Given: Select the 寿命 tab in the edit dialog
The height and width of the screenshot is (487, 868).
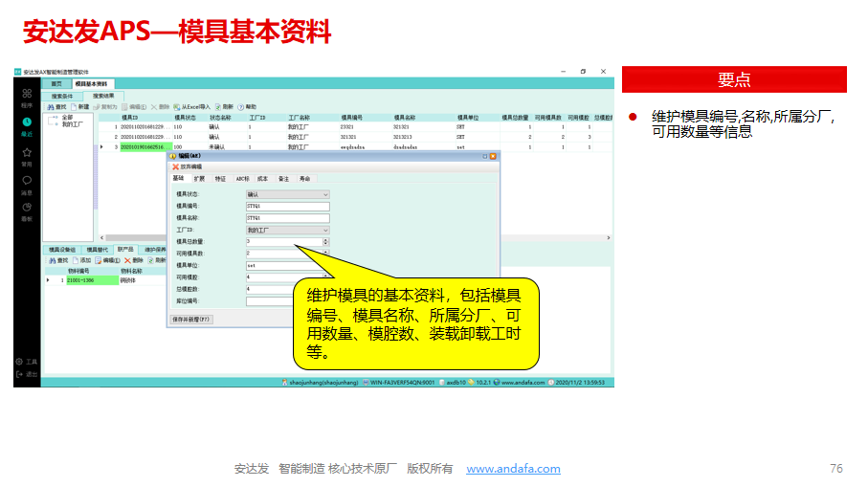Looking at the screenshot, I should pos(304,179).
